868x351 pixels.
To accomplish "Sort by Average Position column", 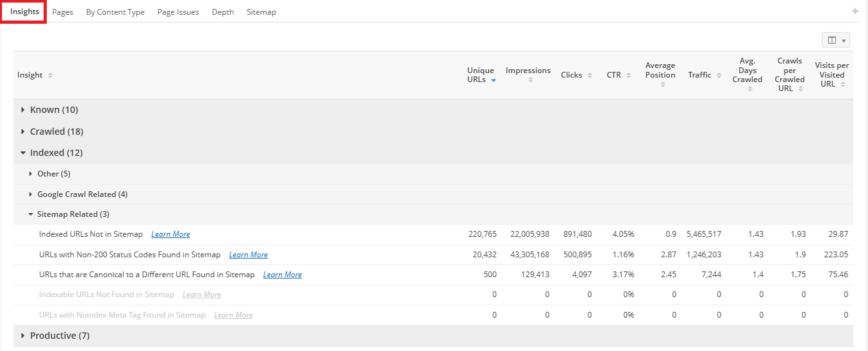I will pos(663,84).
